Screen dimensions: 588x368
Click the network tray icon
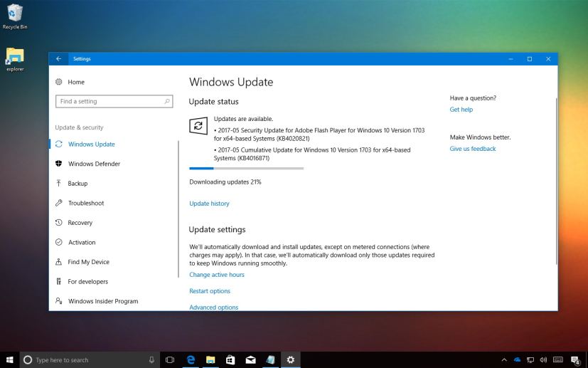(530, 360)
